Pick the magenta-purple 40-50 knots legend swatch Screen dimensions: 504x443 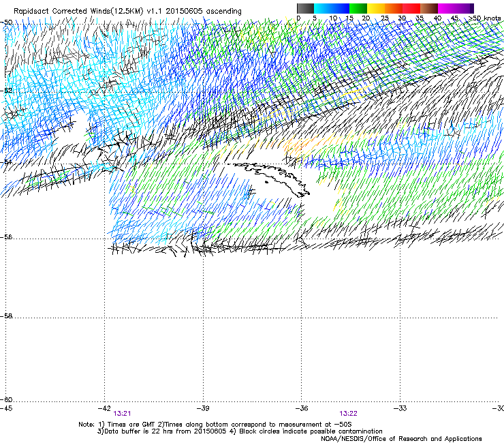pos(456,8)
